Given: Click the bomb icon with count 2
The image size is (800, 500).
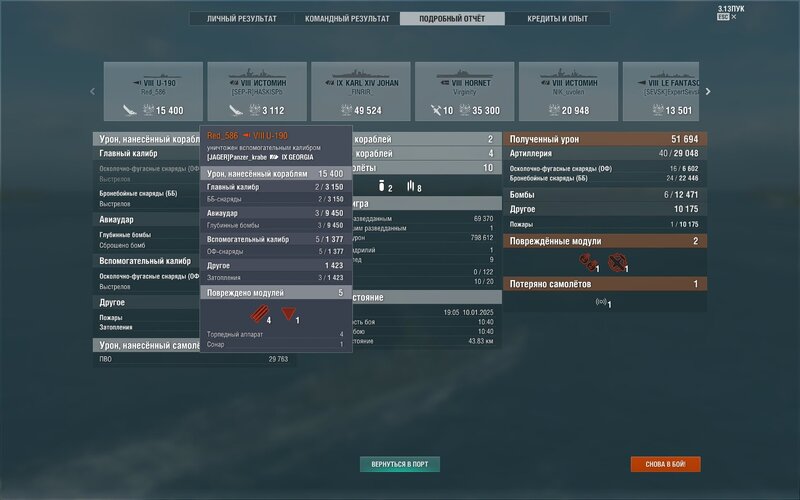Looking at the screenshot, I should point(383,186).
